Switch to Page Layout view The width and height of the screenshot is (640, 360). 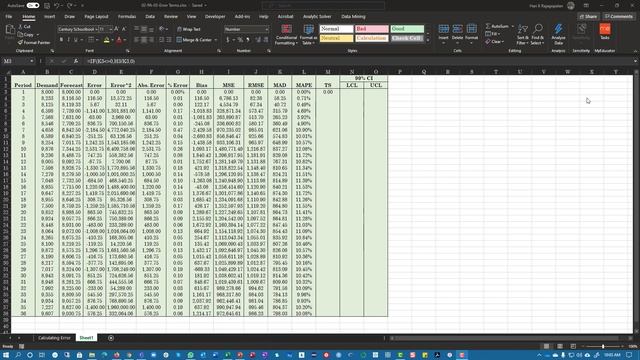pos(560,347)
